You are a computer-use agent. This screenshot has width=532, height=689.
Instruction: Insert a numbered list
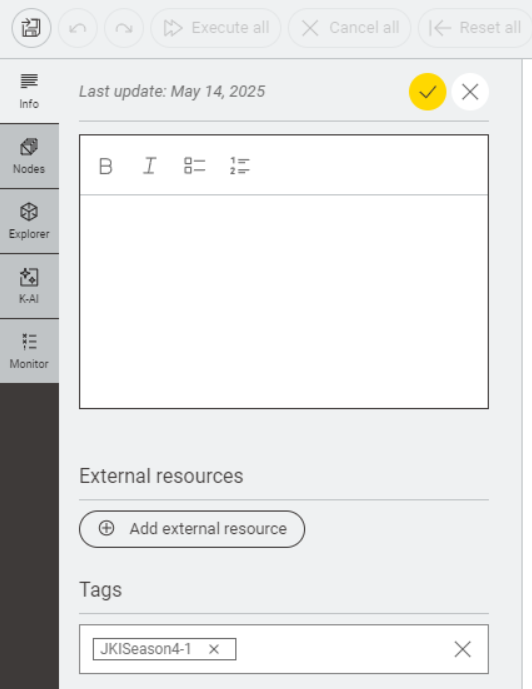pos(240,166)
